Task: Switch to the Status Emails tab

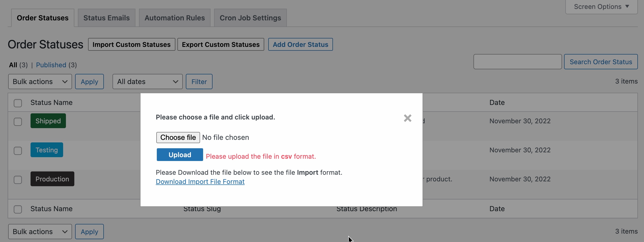Action: [x=106, y=18]
